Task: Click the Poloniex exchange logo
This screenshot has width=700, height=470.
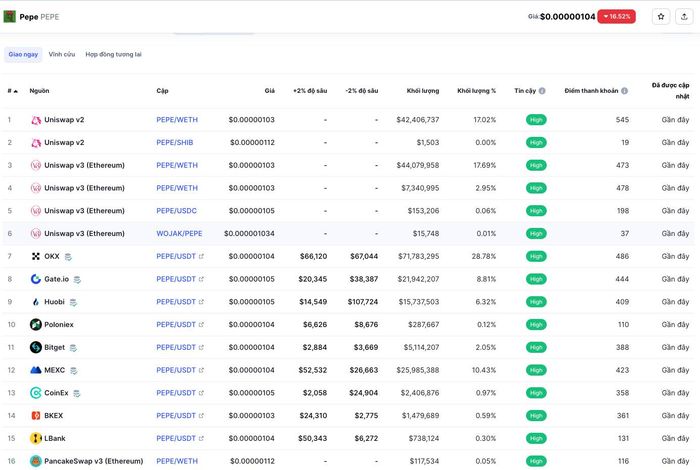Action: pos(36,324)
